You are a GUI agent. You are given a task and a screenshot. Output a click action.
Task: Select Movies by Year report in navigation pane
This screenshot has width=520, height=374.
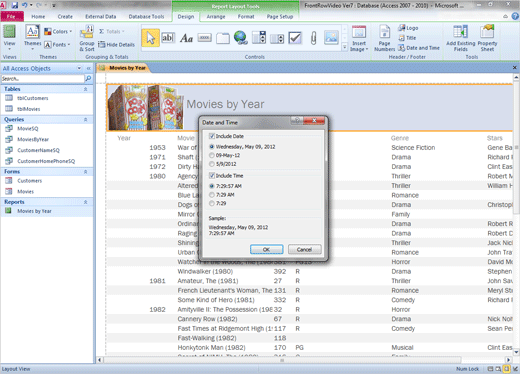coord(47,211)
